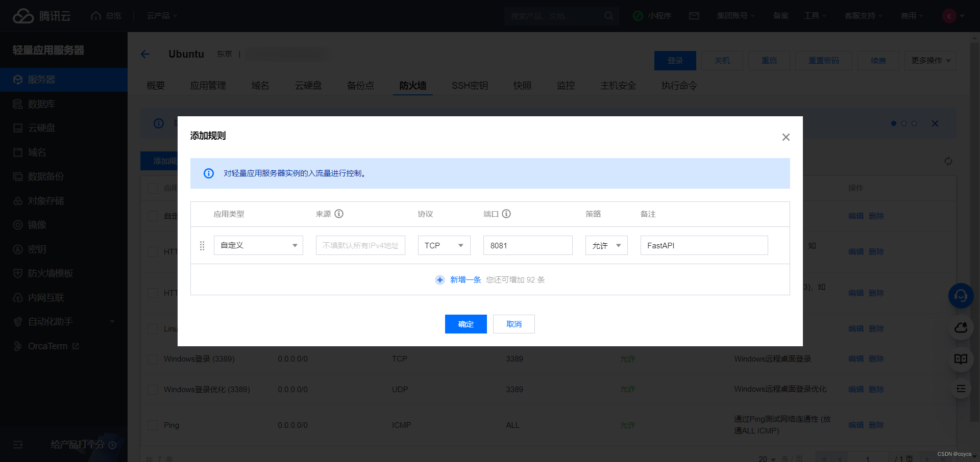Image resolution: width=980 pixels, height=462 pixels.
Task: Collapse sidebar with bottom-left menu icon
Action: 18,445
